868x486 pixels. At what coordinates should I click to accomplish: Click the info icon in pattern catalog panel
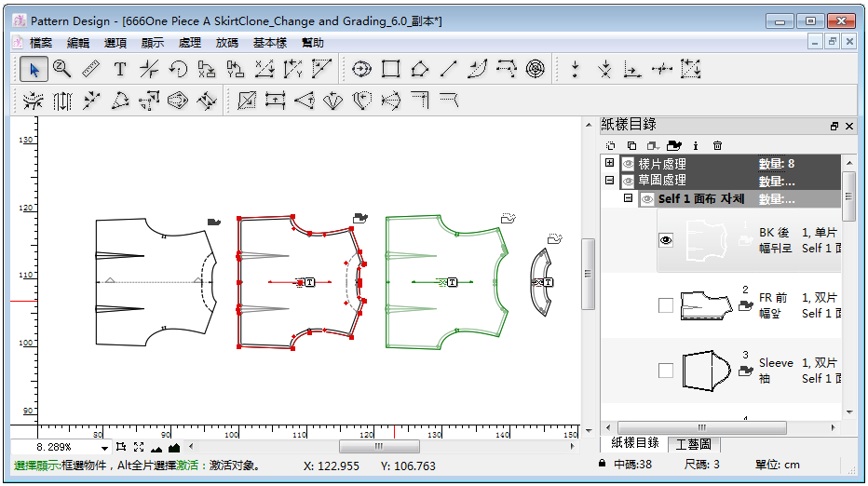tap(695, 145)
